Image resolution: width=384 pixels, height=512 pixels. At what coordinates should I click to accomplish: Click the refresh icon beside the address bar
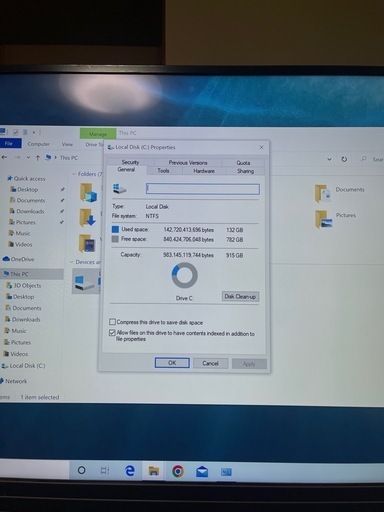coord(344,159)
